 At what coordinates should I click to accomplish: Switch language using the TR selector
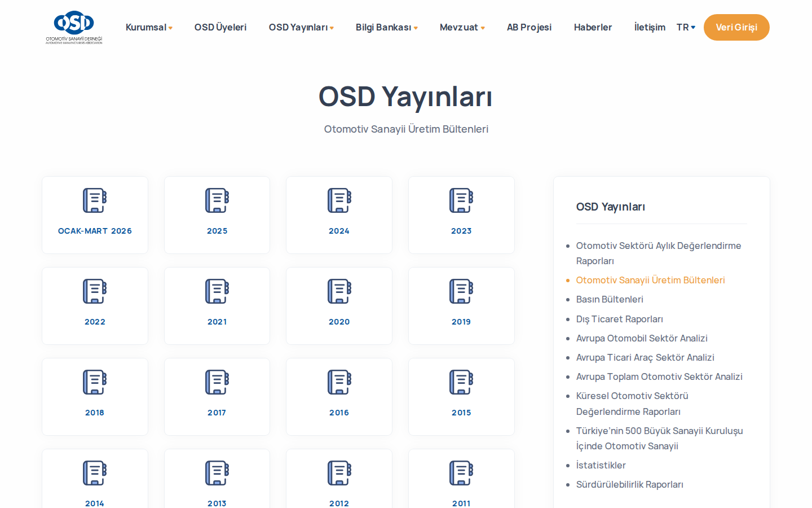[686, 27]
